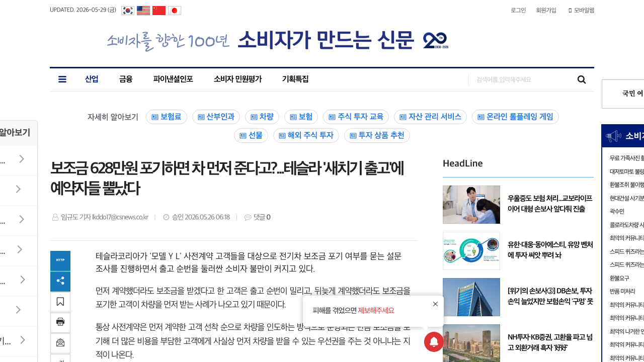The image size is (644, 362).
Task: Open the 회원가입 link
Action: click(x=546, y=10)
